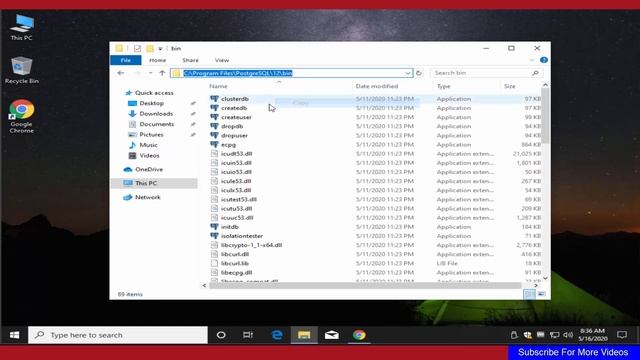Viewport: 640px width, 360px height.
Task: Open Action Center notifications icon
Action: tap(622, 335)
